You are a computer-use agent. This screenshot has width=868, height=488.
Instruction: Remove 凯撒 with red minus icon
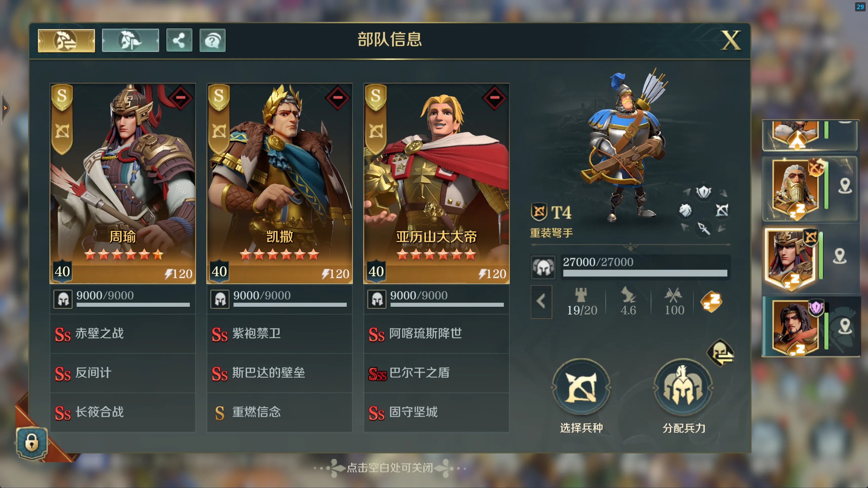(x=337, y=98)
